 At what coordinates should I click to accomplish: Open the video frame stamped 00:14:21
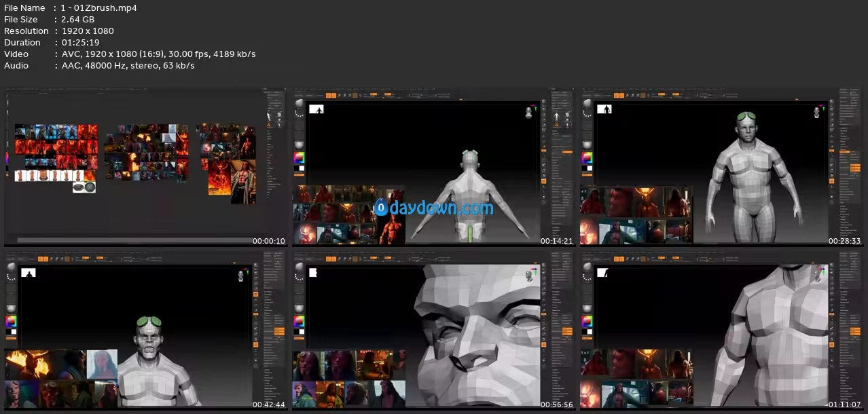click(x=433, y=166)
